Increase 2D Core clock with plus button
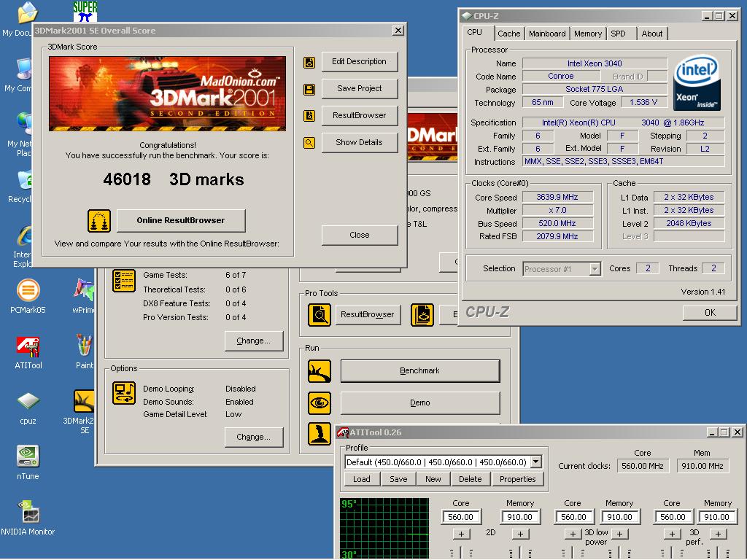The image size is (747, 560). tap(461, 534)
